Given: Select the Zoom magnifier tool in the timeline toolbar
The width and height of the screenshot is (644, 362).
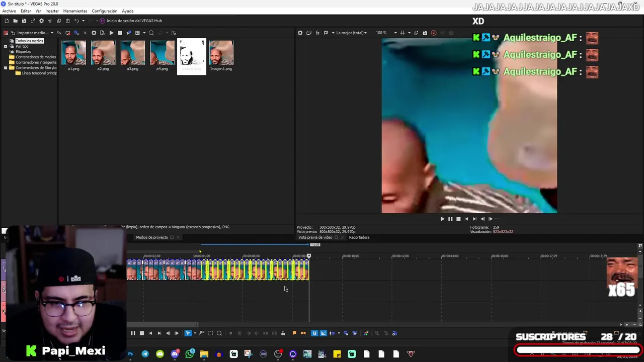Looking at the screenshot, I should (x=219, y=333).
